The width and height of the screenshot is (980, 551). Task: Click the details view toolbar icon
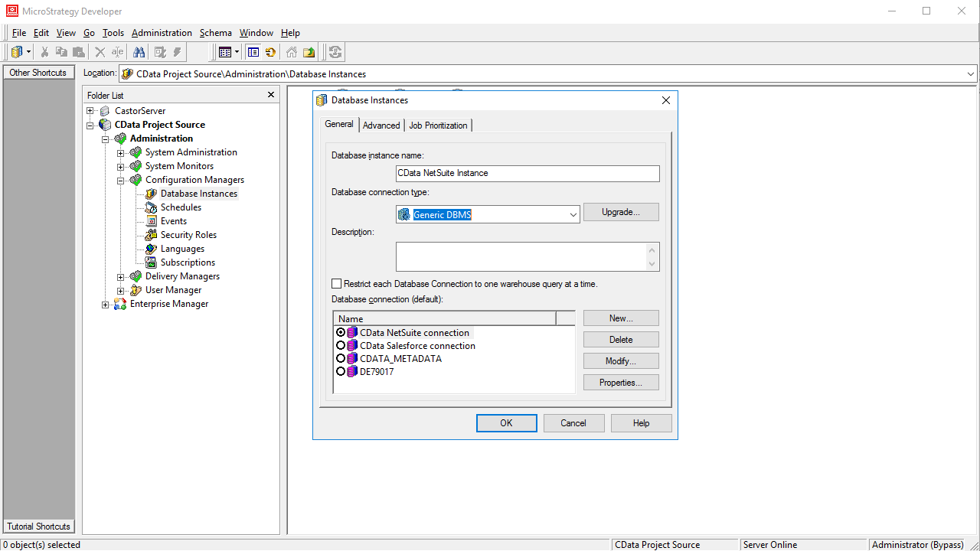[254, 51]
